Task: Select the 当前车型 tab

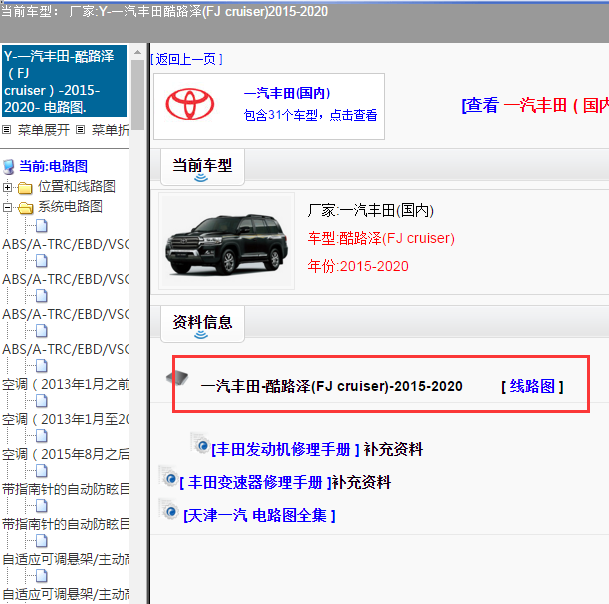Action: (202, 167)
